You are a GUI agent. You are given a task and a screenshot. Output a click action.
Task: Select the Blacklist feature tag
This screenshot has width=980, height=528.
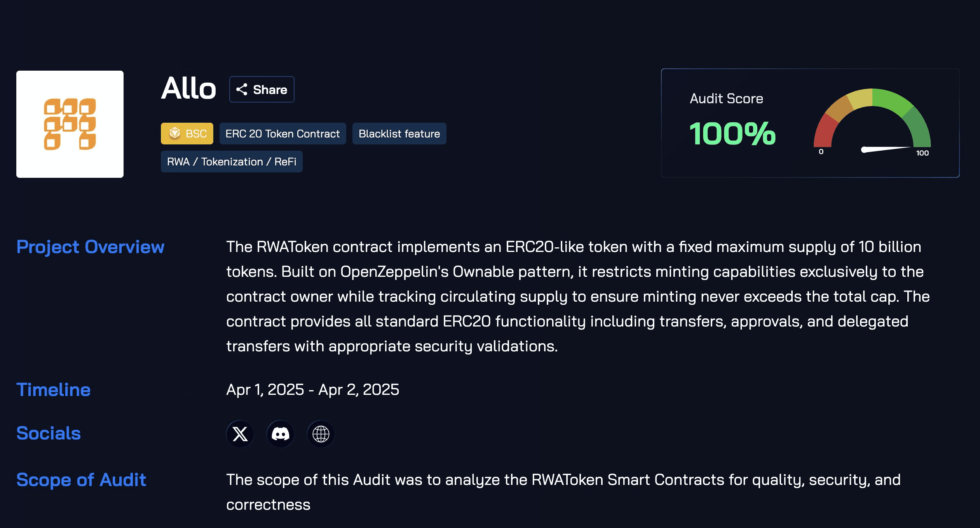pyautogui.click(x=399, y=134)
